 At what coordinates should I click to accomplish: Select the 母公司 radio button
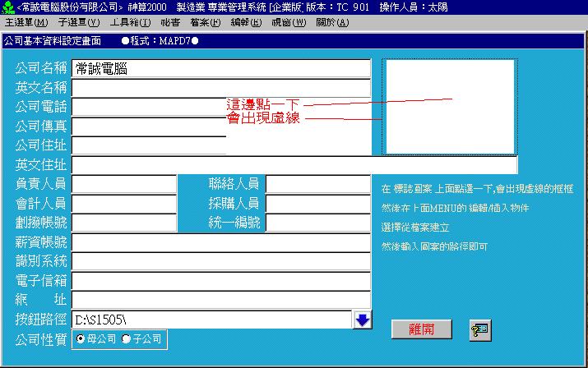pos(81,338)
